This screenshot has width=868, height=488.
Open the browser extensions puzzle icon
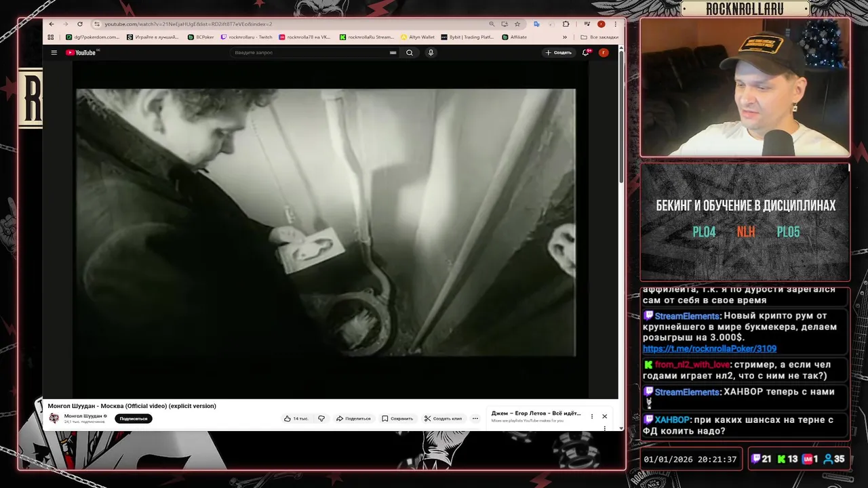[x=566, y=24]
